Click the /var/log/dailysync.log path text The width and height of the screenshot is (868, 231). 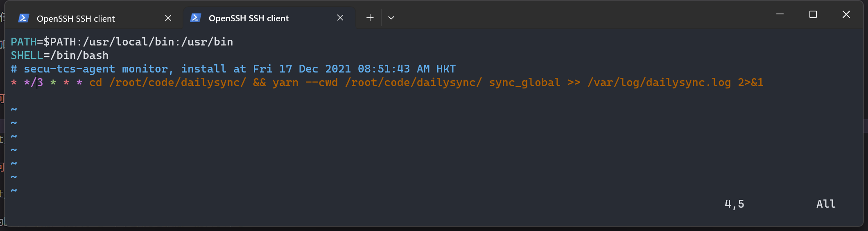659,82
